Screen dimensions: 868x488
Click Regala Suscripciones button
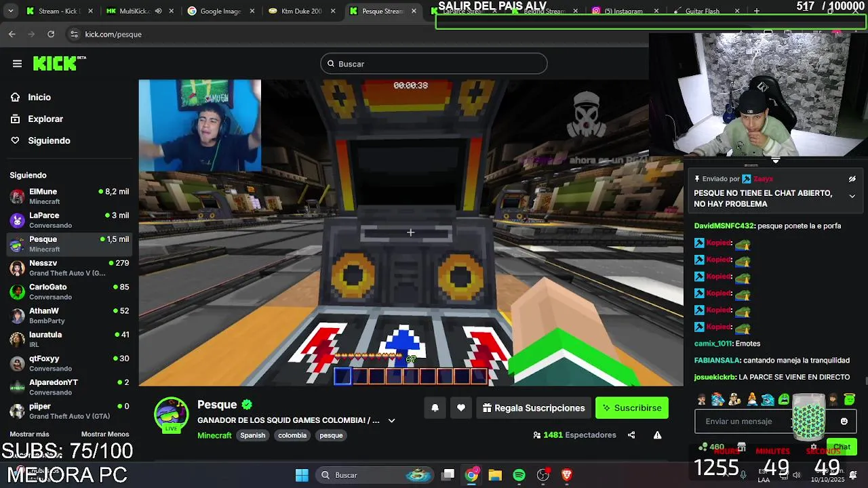point(534,408)
